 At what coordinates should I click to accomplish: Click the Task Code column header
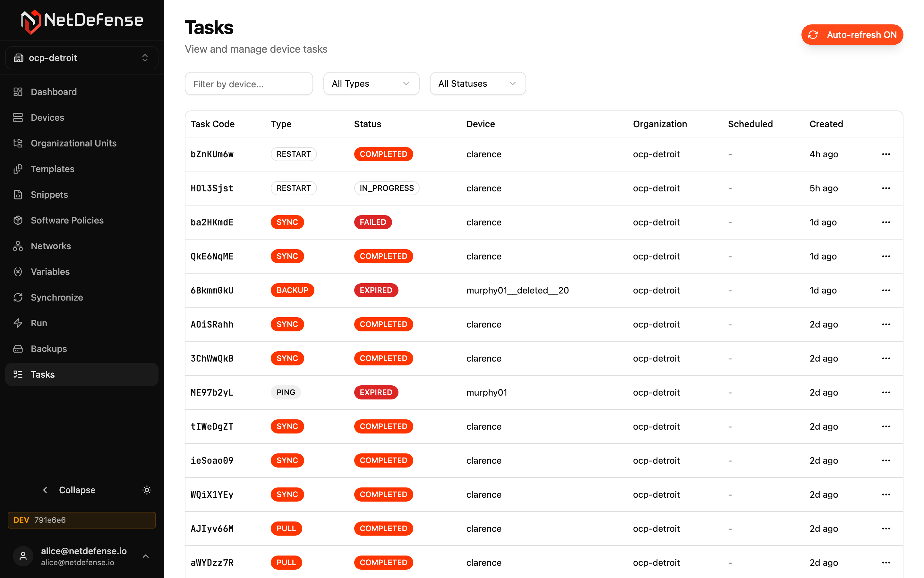pos(213,124)
